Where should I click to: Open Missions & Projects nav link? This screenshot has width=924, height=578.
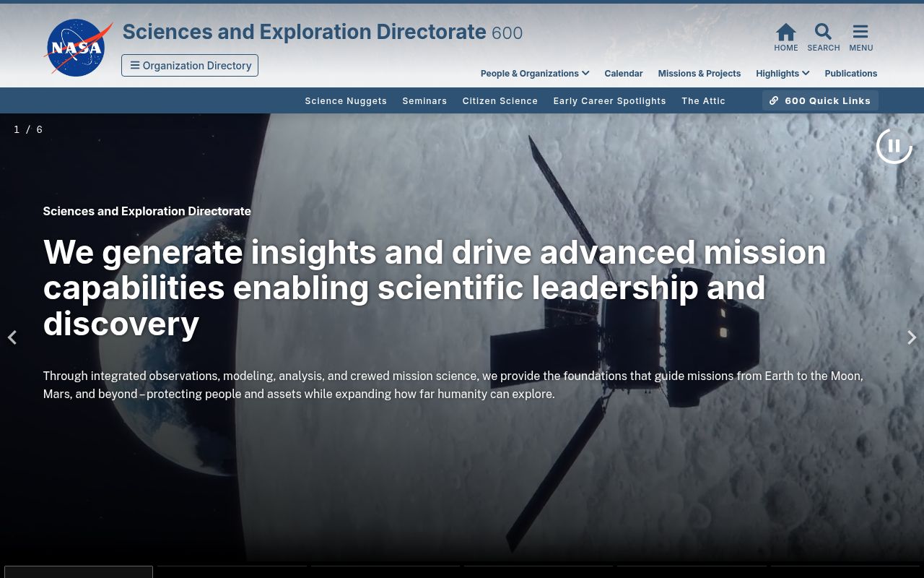click(x=699, y=73)
